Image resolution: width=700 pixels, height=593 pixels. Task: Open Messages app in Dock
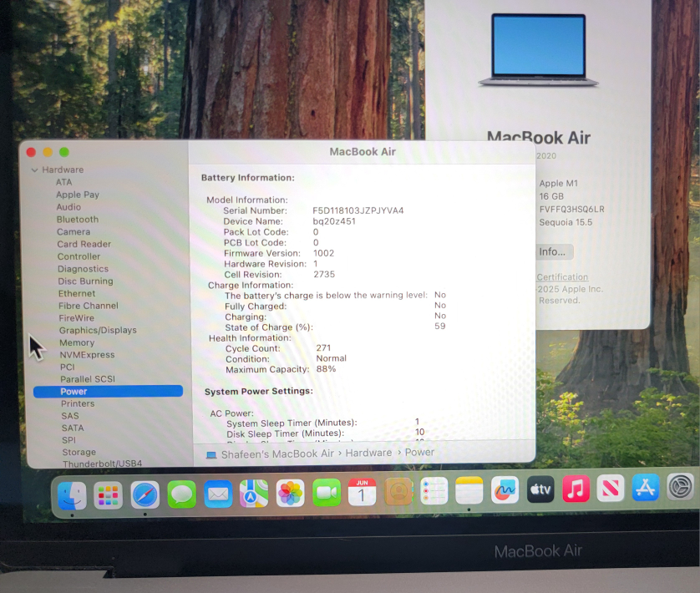tap(181, 494)
